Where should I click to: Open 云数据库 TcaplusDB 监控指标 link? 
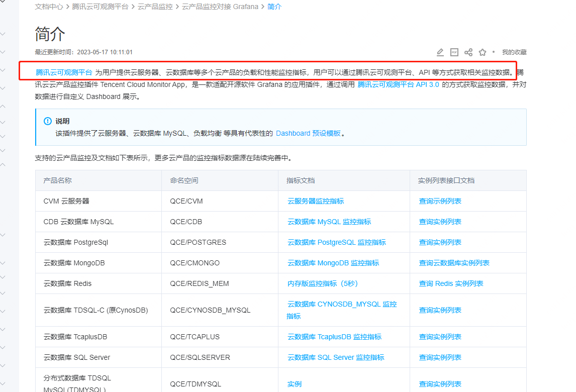[x=334, y=337]
